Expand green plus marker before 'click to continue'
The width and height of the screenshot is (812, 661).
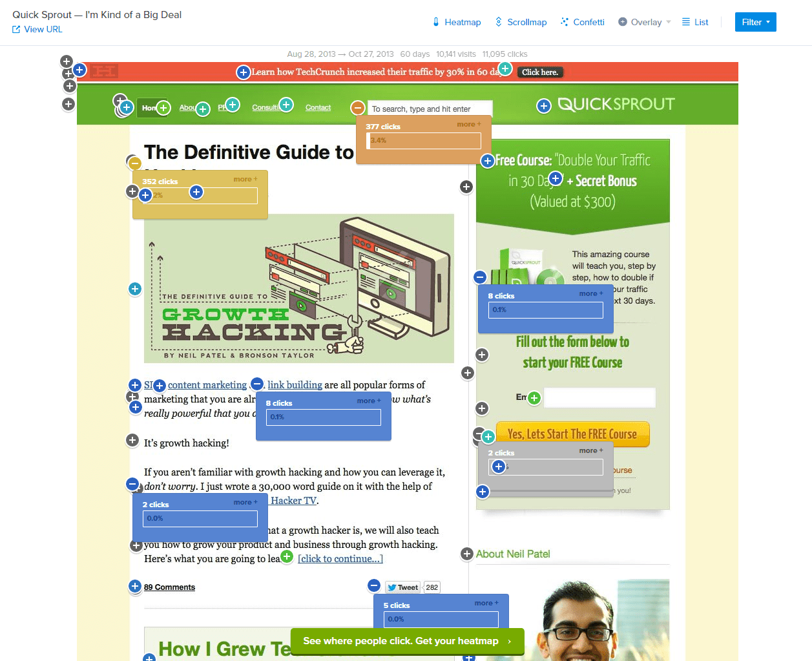click(x=287, y=556)
